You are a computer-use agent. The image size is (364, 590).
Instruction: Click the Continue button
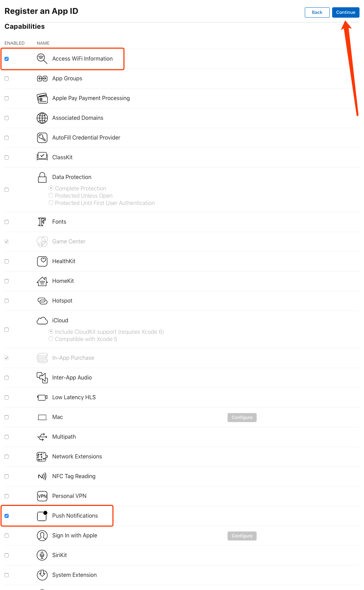346,12
